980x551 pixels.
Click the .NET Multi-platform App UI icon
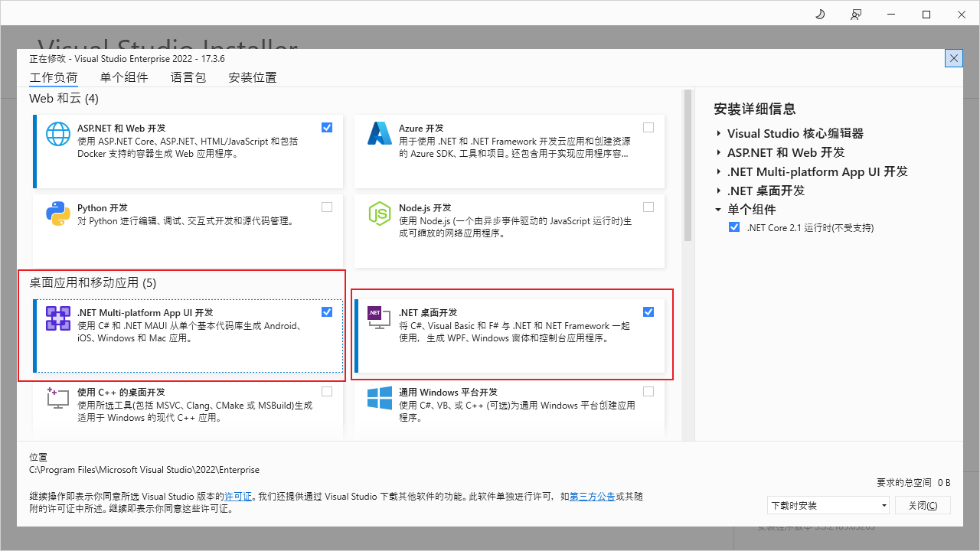click(58, 318)
